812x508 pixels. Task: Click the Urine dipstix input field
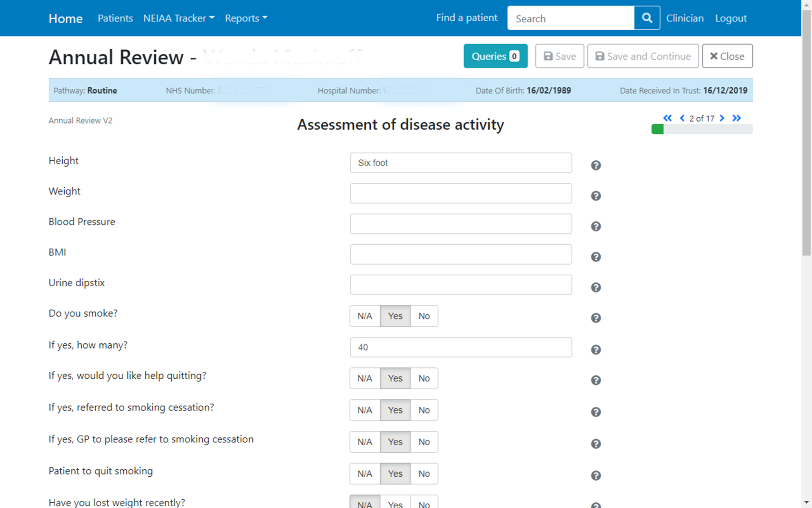(461, 285)
